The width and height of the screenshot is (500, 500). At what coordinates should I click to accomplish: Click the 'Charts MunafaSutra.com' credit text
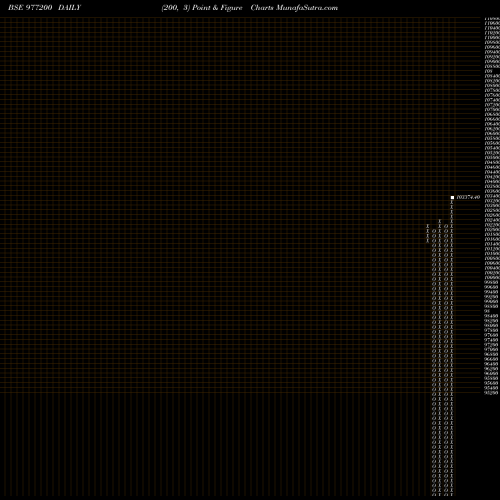point(294,8)
